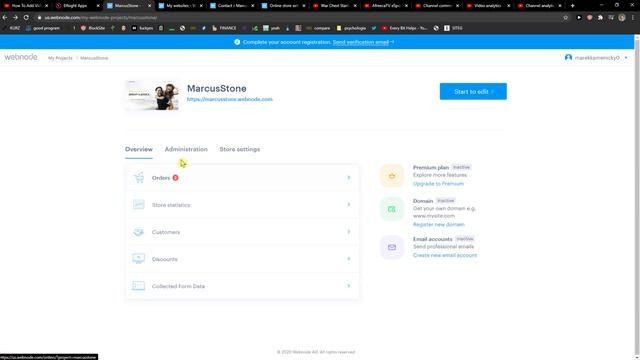The width and height of the screenshot is (640, 360).
Task: Switch to the My websites browser tab
Action: click(180, 6)
